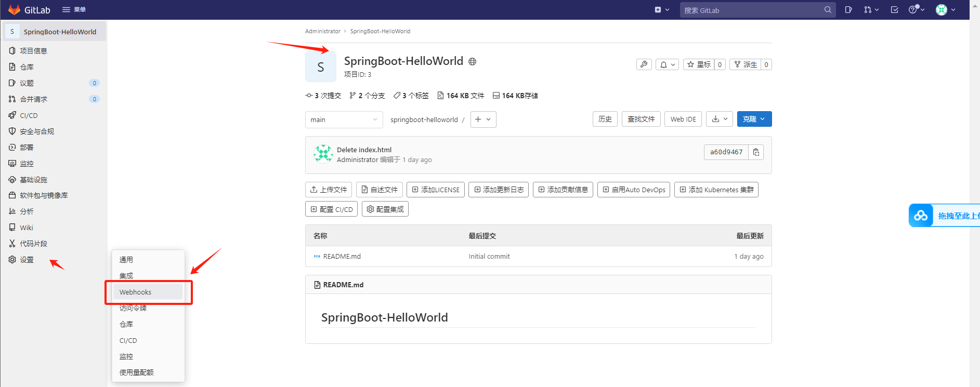Click the wrench admin button
The image size is (980, 387).
tap(644, 64)
